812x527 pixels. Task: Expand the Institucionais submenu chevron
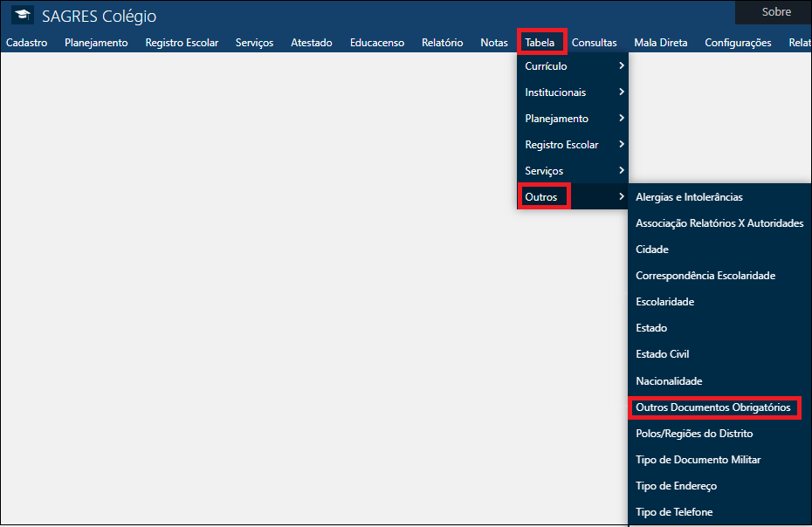pyautogui.click(x=623, y=92)
